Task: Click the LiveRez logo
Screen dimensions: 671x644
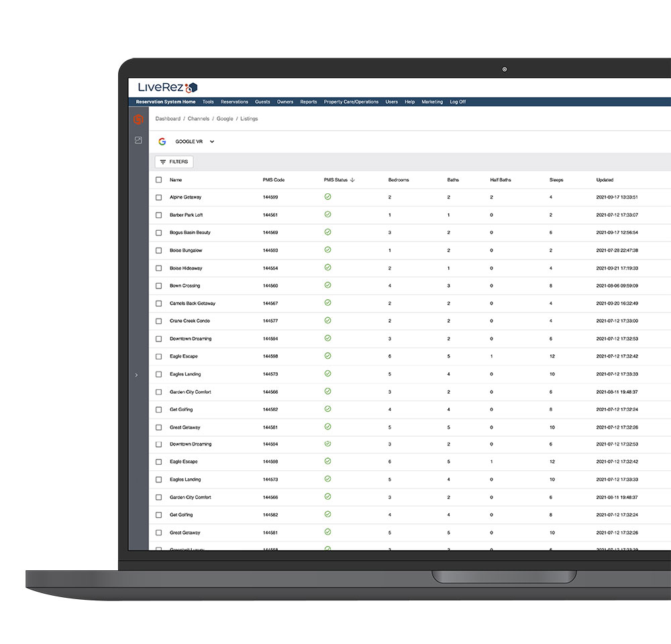Action: coord(167,87)
